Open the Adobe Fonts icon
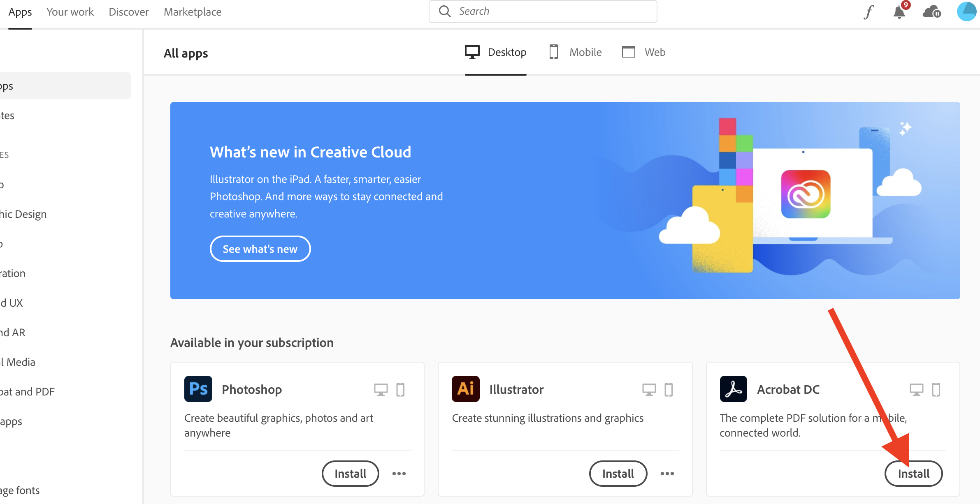980x504 pixels. [868, 12]
